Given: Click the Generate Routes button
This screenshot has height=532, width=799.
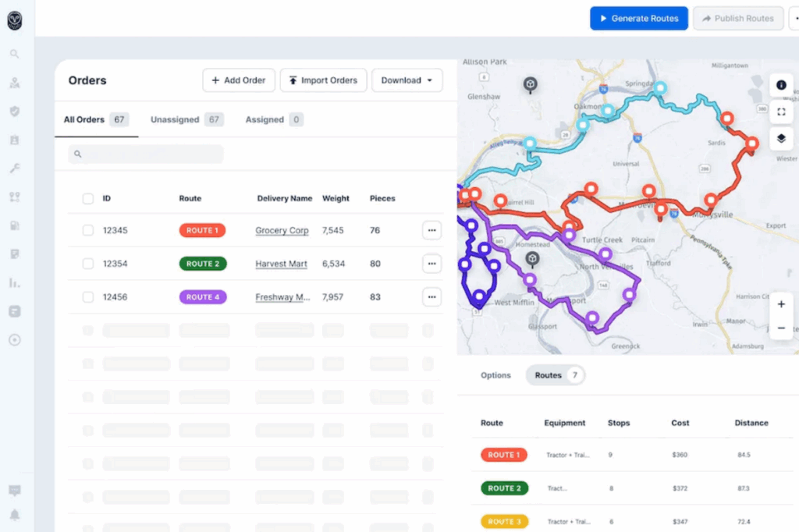Looking at the screenshot, I should [x=638, y=19].
